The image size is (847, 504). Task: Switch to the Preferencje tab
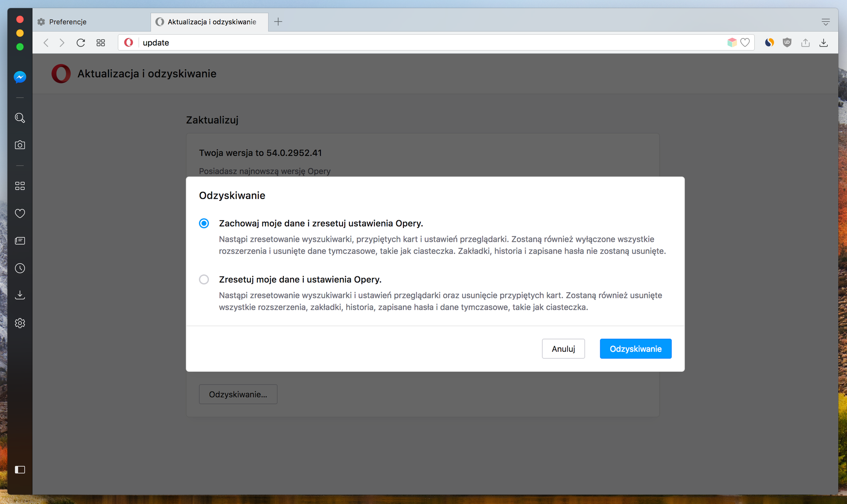pyautogui.click(x=92, y=22)
